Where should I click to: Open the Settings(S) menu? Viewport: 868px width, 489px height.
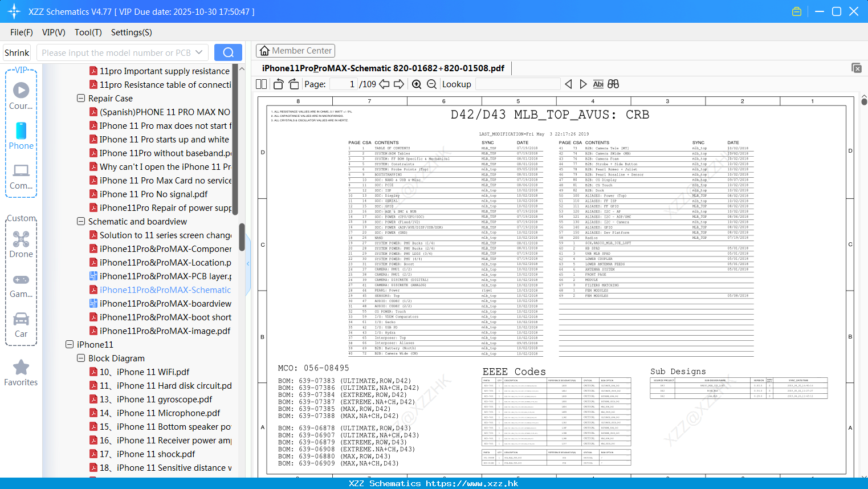click(132, 32)
